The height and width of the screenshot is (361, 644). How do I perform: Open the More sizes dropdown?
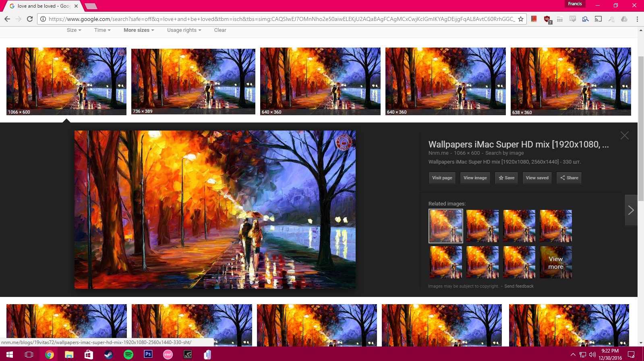tap(139, 30)
